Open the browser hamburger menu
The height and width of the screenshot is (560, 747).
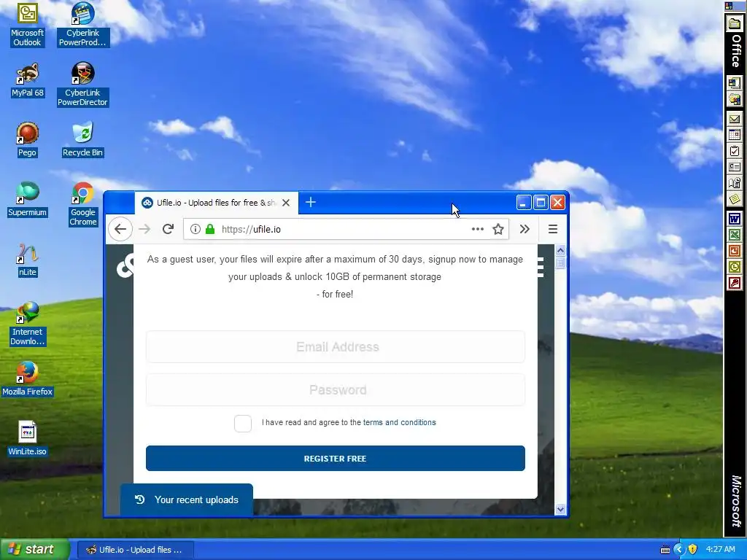553,229
